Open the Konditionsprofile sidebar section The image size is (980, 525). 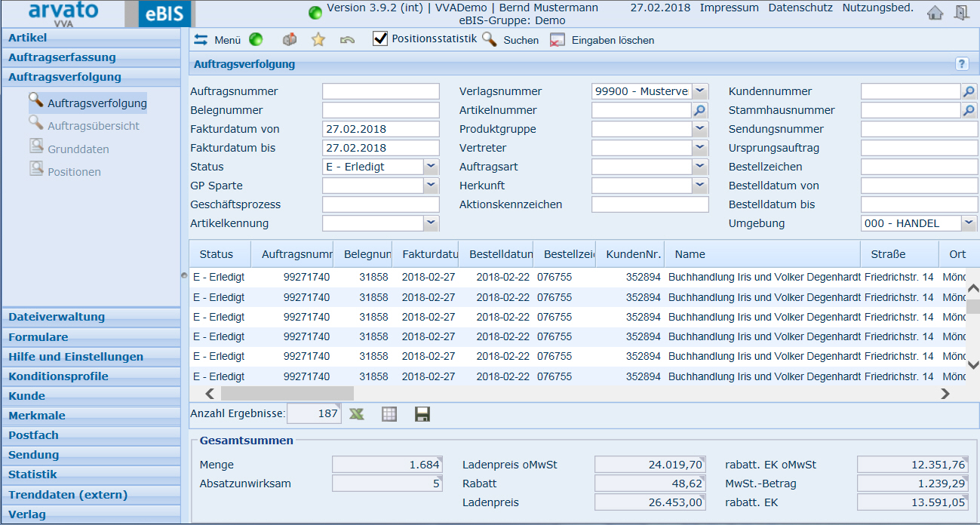[91, 376]
